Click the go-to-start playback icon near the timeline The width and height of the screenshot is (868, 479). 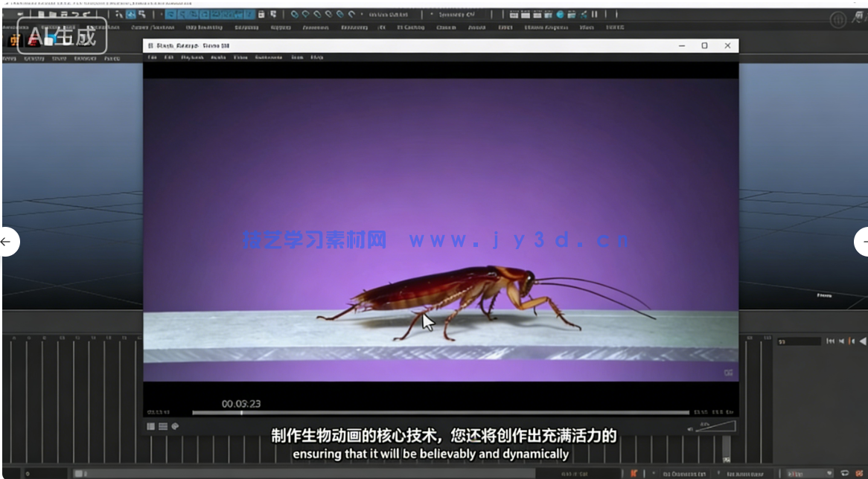[x=830, y=341]
